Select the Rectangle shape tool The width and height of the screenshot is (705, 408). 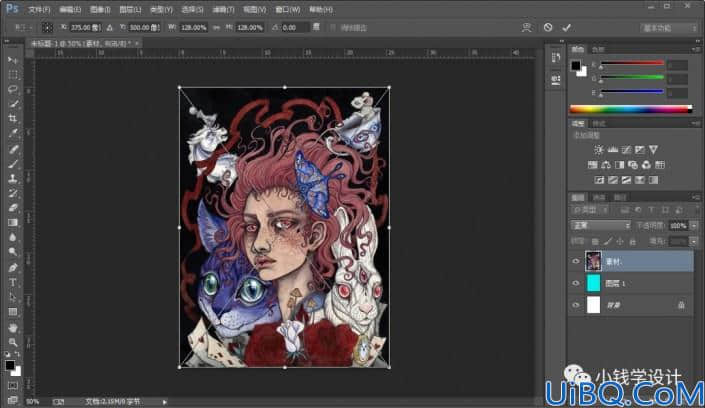[13, 312]
